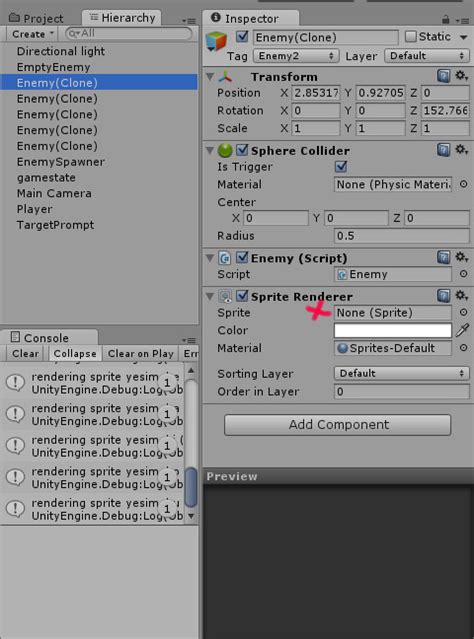Toggle the Enemy (Script) enabled checkbox

coord(242,258)
